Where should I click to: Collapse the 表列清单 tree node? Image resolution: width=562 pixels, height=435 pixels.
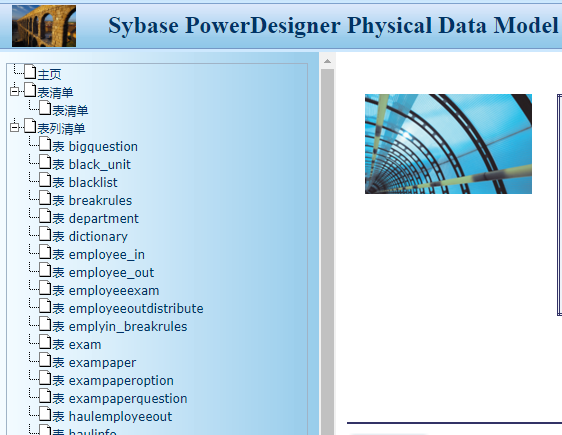pos(15,127)
